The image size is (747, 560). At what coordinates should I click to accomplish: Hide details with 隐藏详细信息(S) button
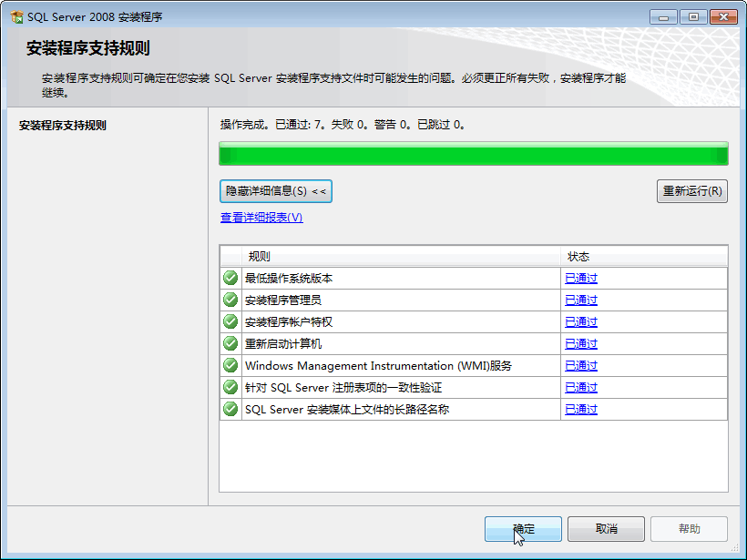(x=276, y=191)
